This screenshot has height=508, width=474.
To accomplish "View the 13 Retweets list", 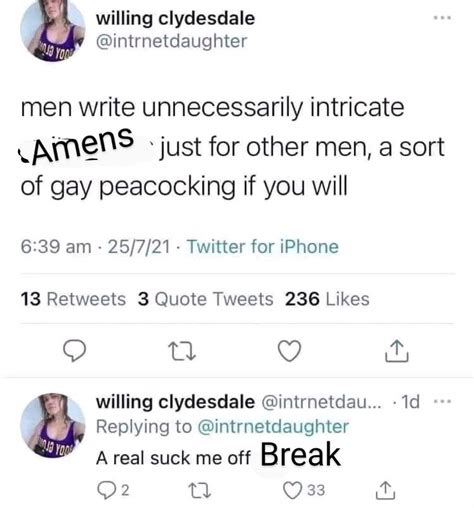I will coord(73,299).
